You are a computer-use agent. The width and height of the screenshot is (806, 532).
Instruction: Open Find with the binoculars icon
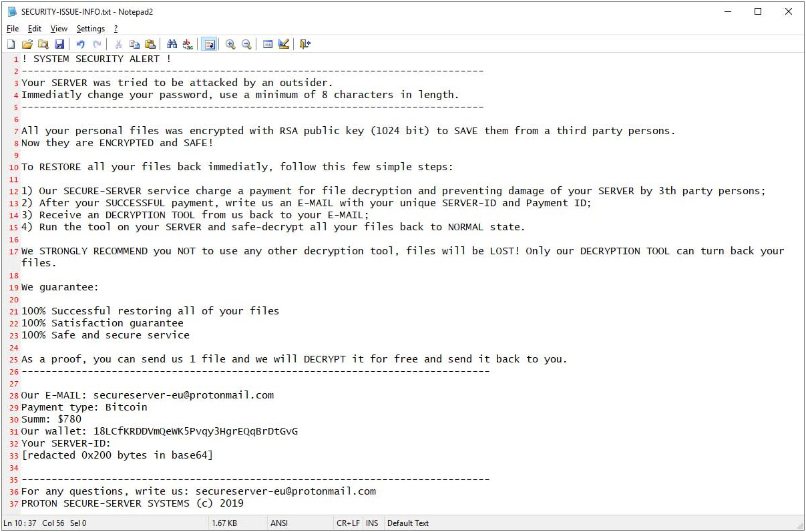click(x=172, y=44)
